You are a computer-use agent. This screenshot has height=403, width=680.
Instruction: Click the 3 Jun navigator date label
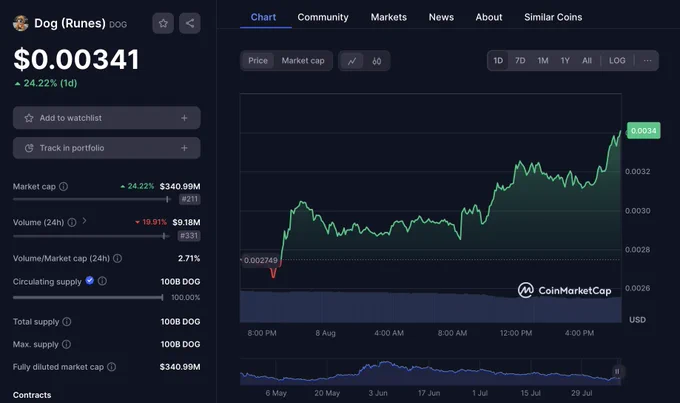coord(378,393)
